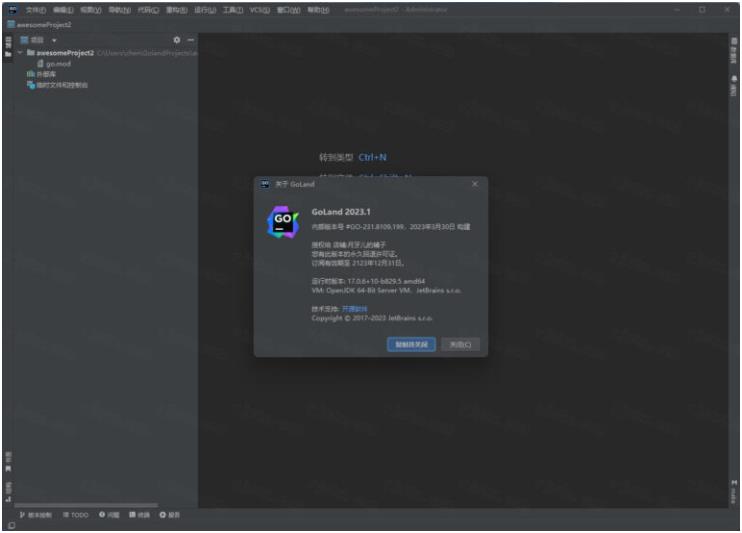Click the gray Close button in About dialog
The width and height of the screenshot is (742, 533).
point(460,345)
